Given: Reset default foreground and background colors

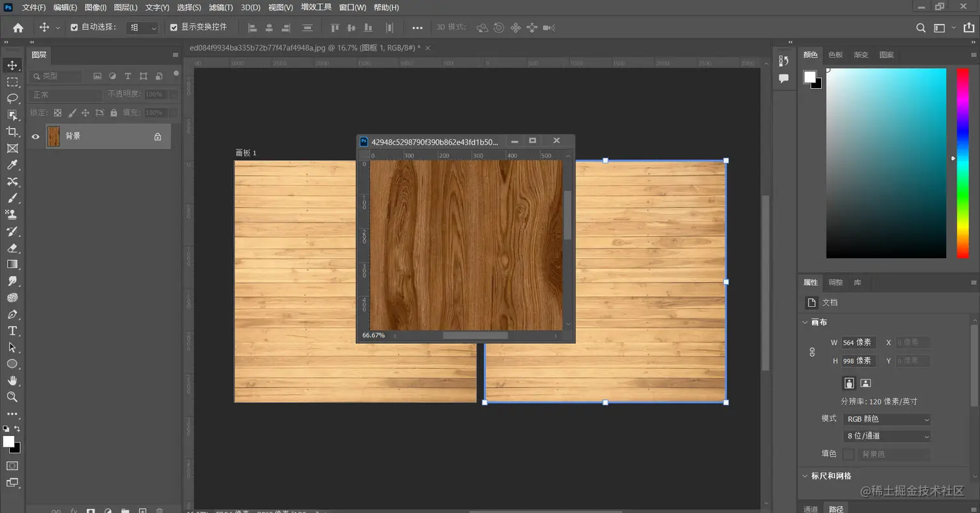Looking at the screenshot, I should (x=6, y=429).
